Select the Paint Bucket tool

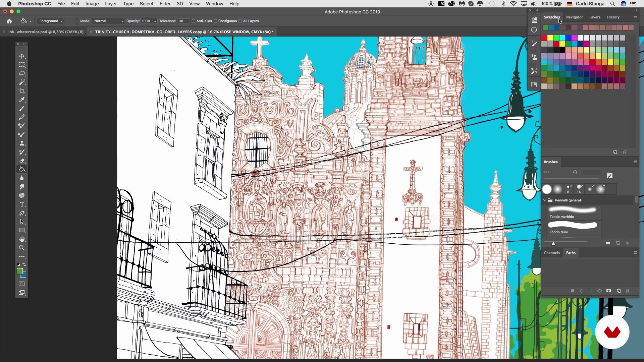click(x=22, y=169)
